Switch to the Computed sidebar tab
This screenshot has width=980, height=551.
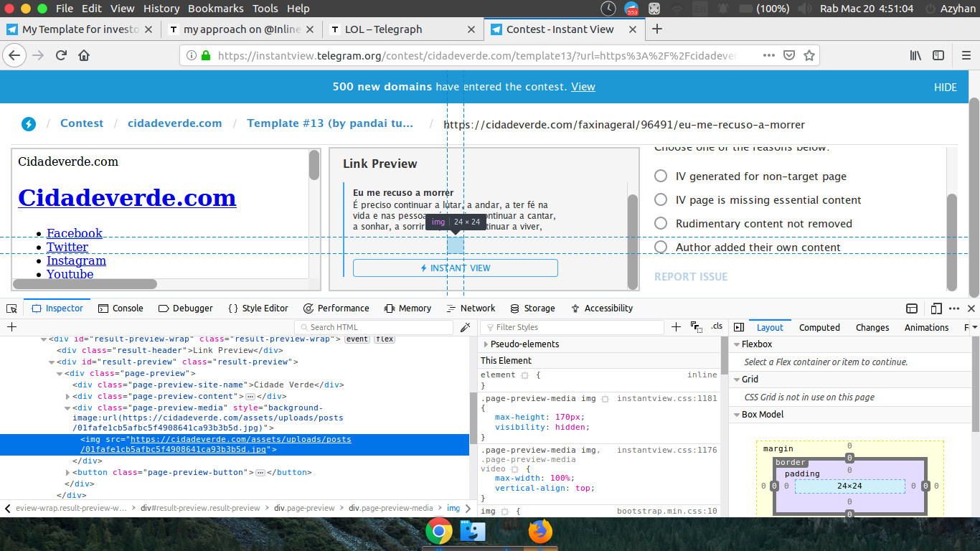tap(819, 327)
